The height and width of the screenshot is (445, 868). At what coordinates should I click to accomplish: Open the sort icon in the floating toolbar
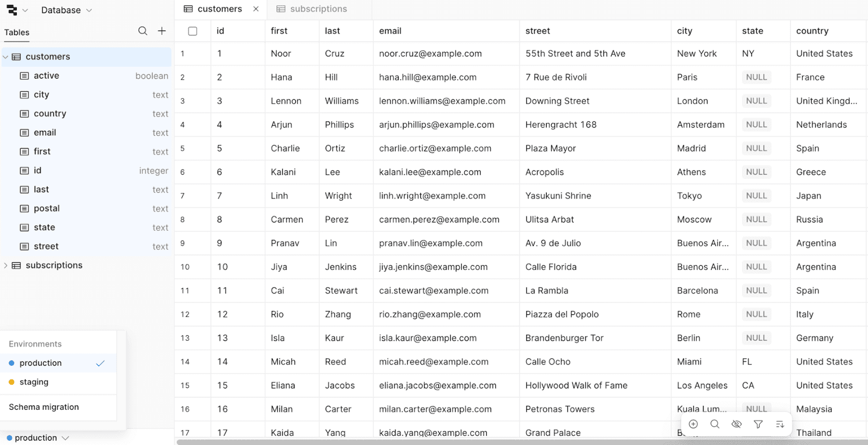780,424
